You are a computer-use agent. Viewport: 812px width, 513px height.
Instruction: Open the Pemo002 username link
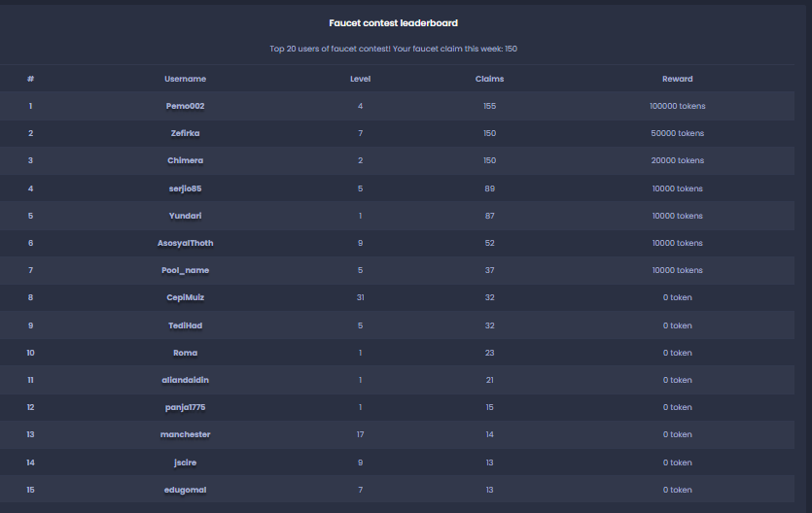click(x=185, y=106)
